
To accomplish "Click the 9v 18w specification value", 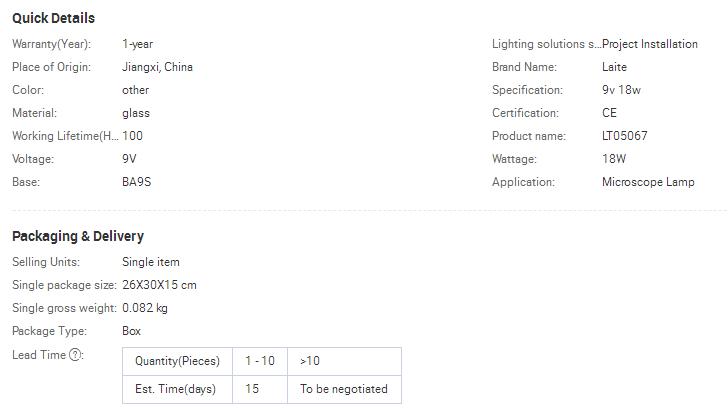I will (623, 90).
